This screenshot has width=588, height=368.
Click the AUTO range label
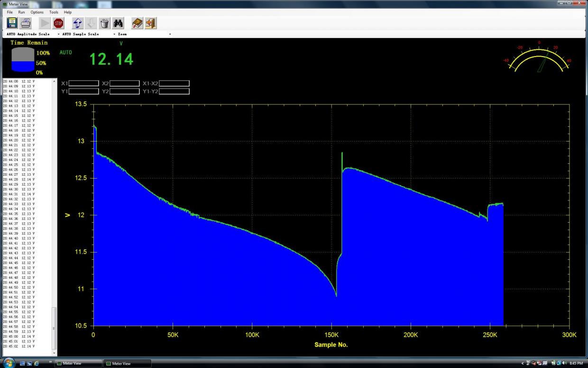click(66, 52)
